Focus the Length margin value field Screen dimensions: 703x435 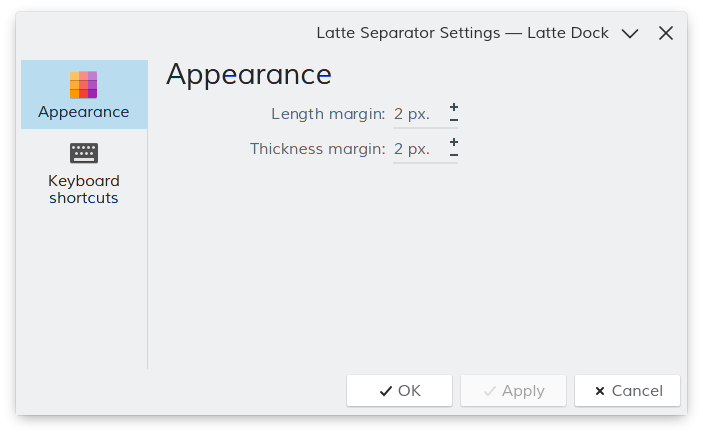pyautogui.click(x=420, y=114)
